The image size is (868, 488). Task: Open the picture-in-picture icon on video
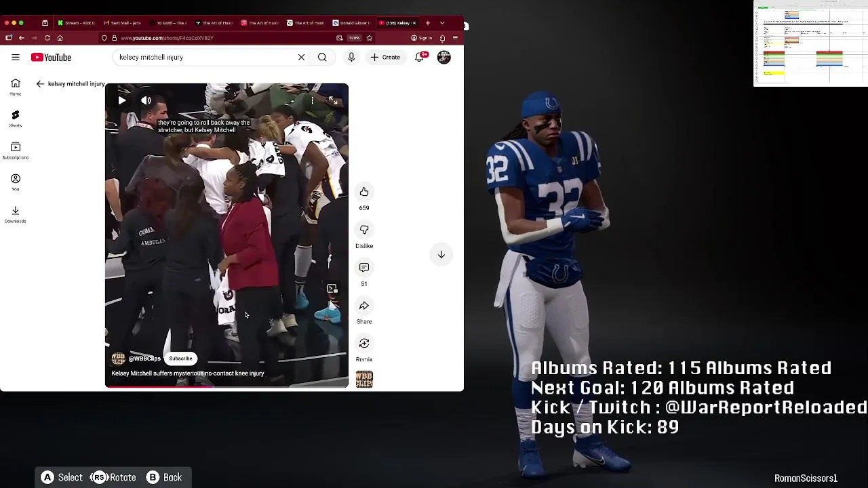point(332,289)
